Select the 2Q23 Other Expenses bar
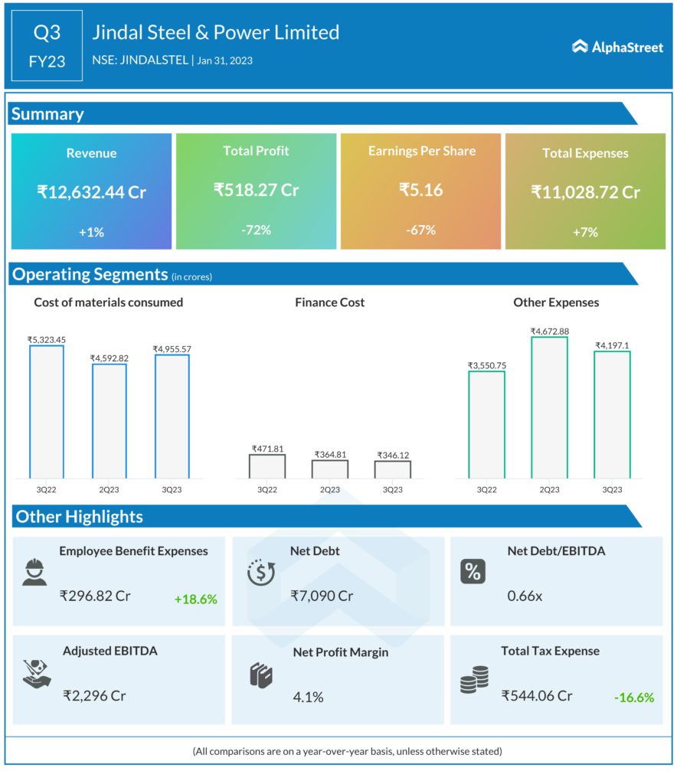Image resolution: width=677 pixels, height=784 pixels. point(549,407)
